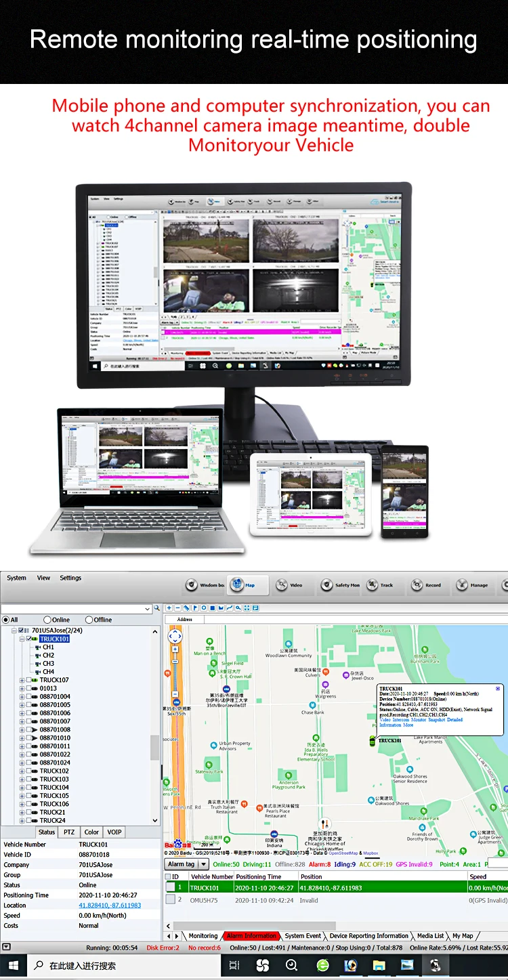Screen dimensions: 508x980
Task: Click the Windows taskbar search box
Action: click(x=125, y=965)
